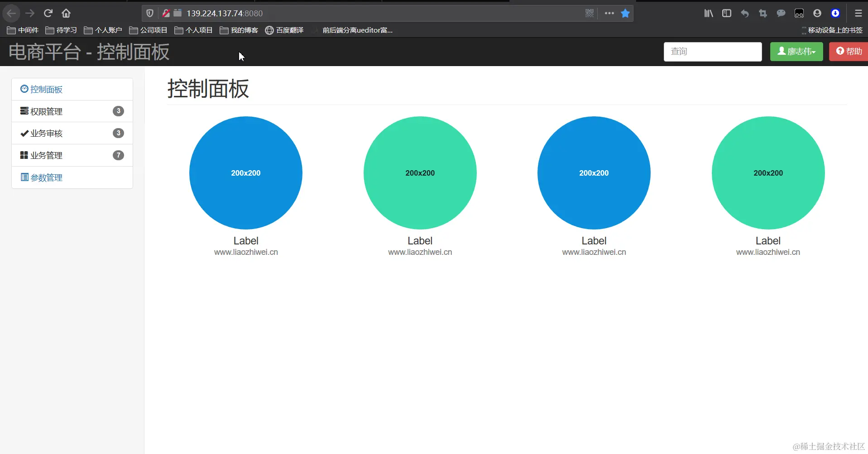Go back to the previous page
This screenshot has height=454, width=868.
click(11, 14)
